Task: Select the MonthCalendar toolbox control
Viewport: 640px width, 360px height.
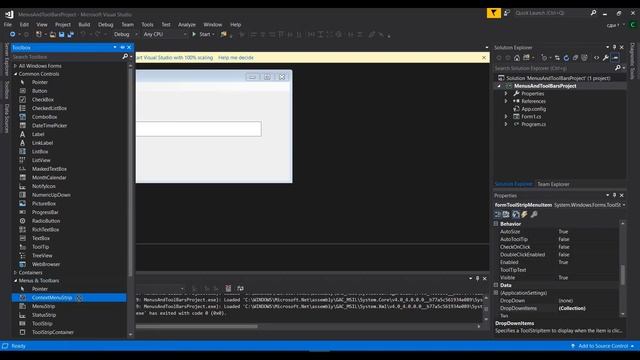Action: (x=49, y=178)
